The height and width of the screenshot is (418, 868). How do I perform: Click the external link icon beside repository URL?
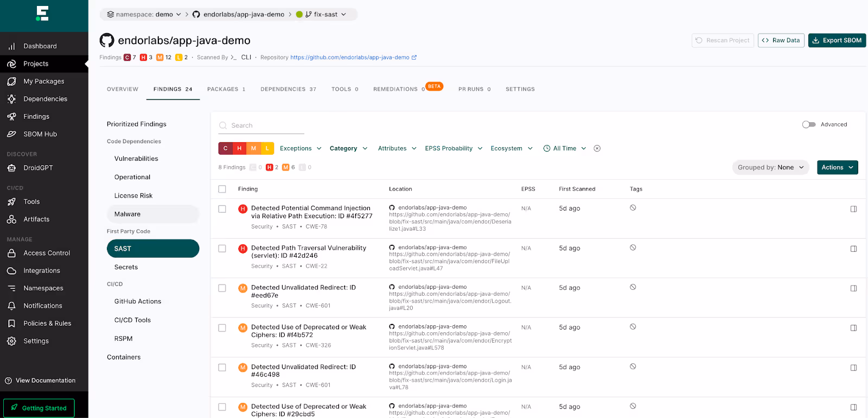pos(414,58)
